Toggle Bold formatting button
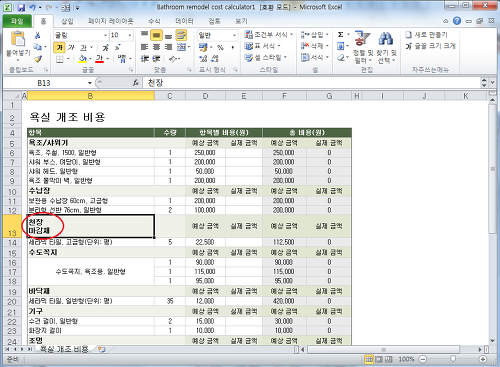 60,47
